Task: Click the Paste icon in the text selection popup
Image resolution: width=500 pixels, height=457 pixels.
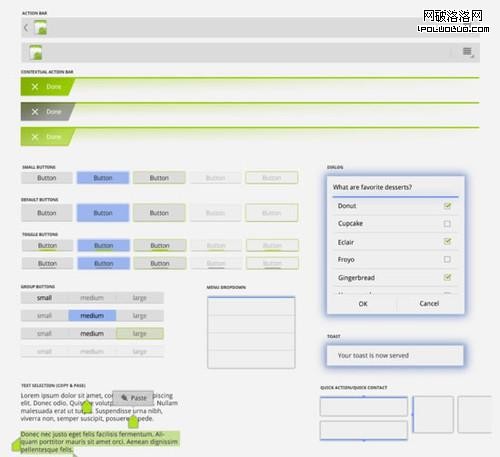Action: click(x=124, y=398)
